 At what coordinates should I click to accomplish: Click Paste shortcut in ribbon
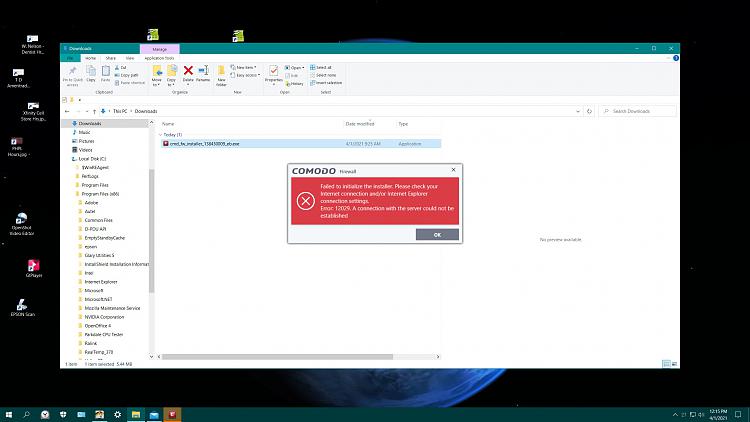pyautogui.click(x=130, y=83)
